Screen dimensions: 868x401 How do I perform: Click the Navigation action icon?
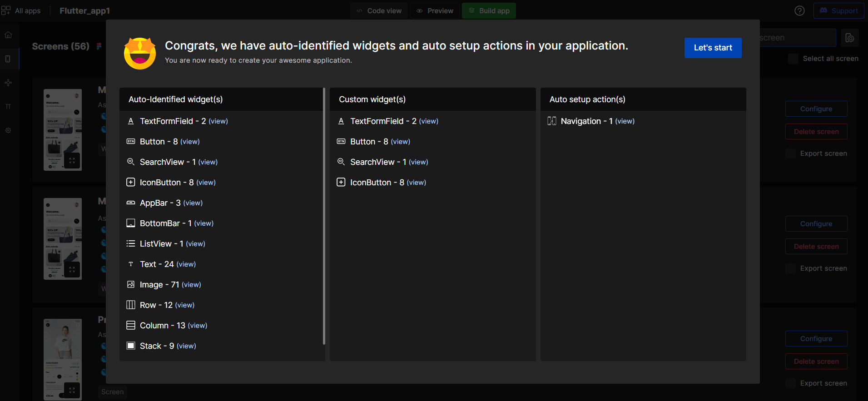coord(551,121)
